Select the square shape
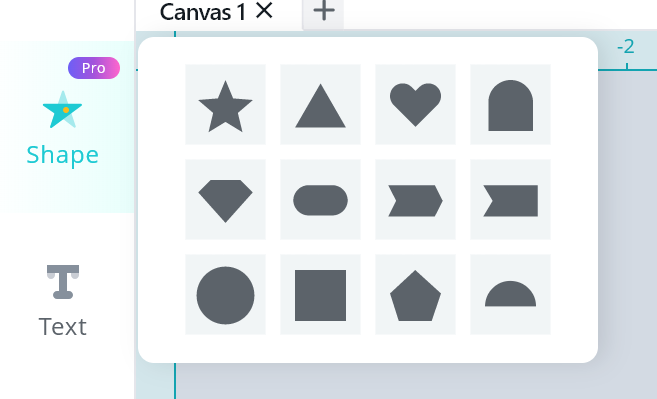657x399 pixels. coord(321,295)
